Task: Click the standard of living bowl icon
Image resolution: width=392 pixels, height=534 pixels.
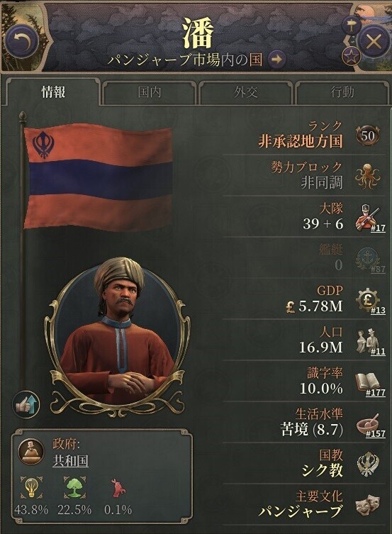Action: click(x=367, y=423)
